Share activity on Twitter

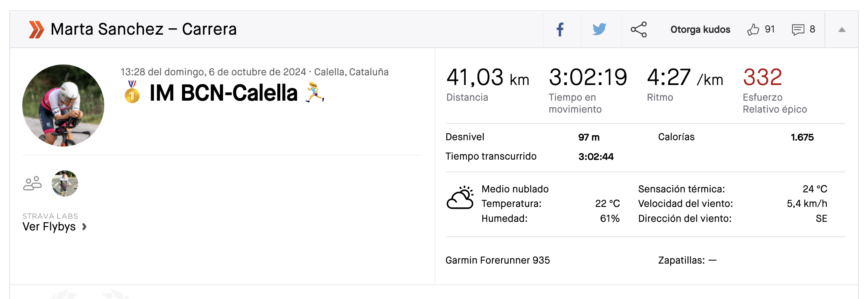click(x=599, y=29)
